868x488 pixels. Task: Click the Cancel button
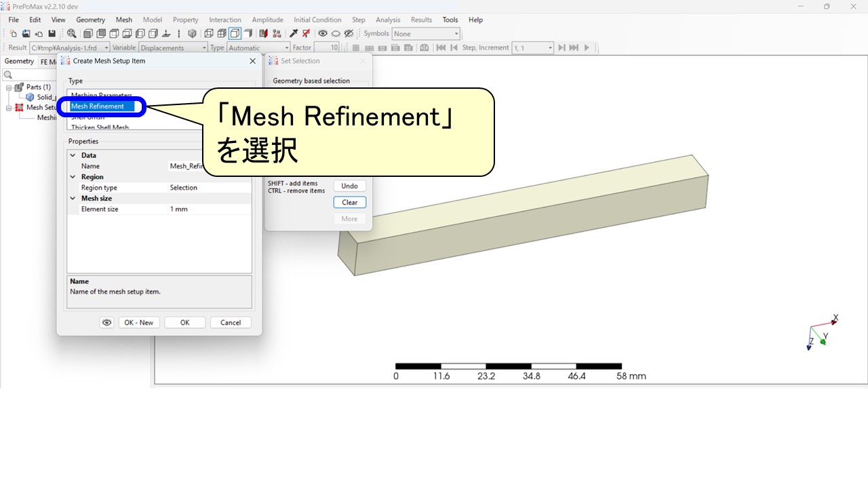(x=231, y=323)
